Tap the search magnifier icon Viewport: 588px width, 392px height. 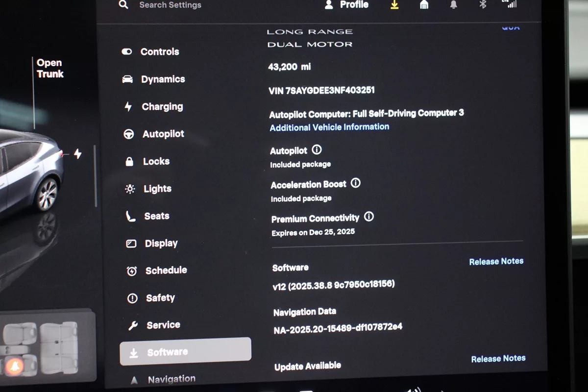pos(124,5)
